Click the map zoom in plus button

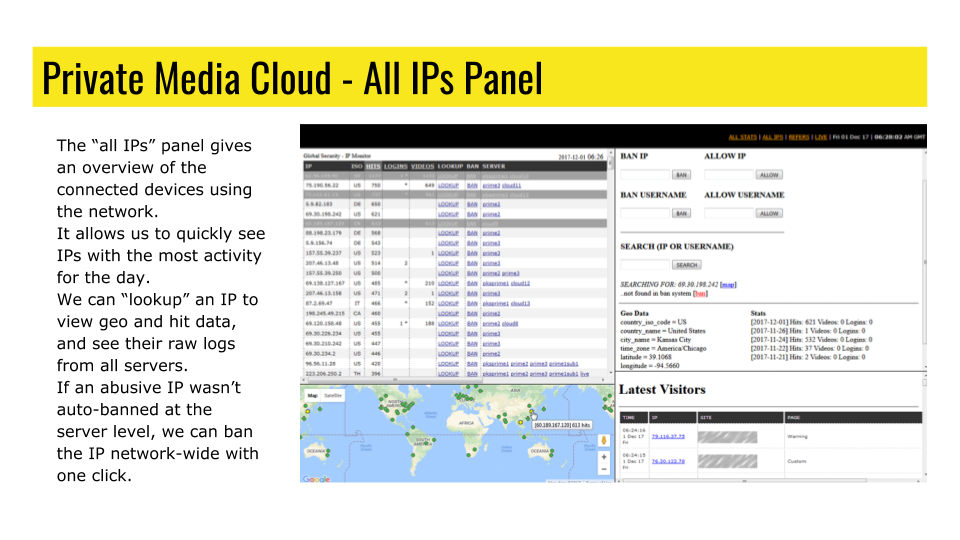tap(603, 455)
